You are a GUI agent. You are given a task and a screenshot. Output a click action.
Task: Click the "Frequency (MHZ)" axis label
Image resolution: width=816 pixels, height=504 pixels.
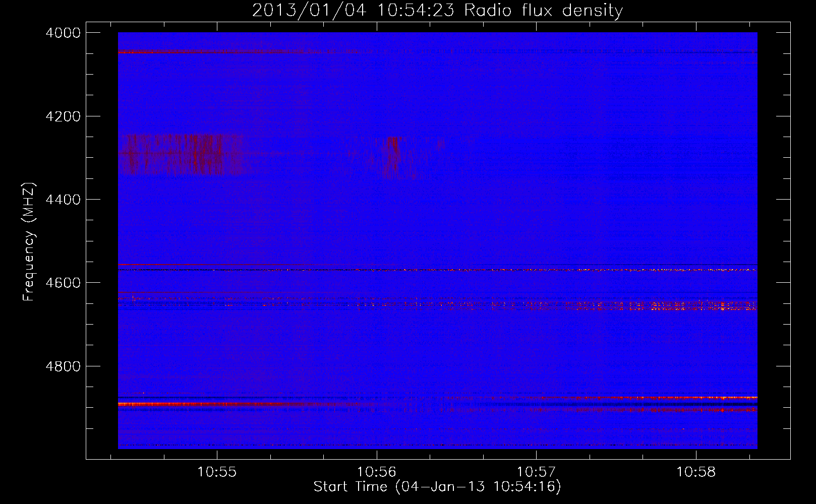click(29, 242)
